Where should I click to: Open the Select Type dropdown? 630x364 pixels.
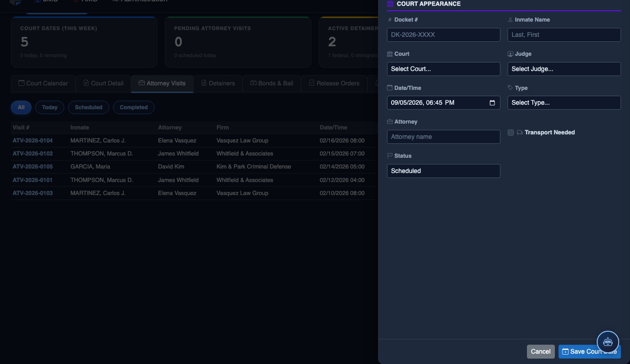(564, 102)
